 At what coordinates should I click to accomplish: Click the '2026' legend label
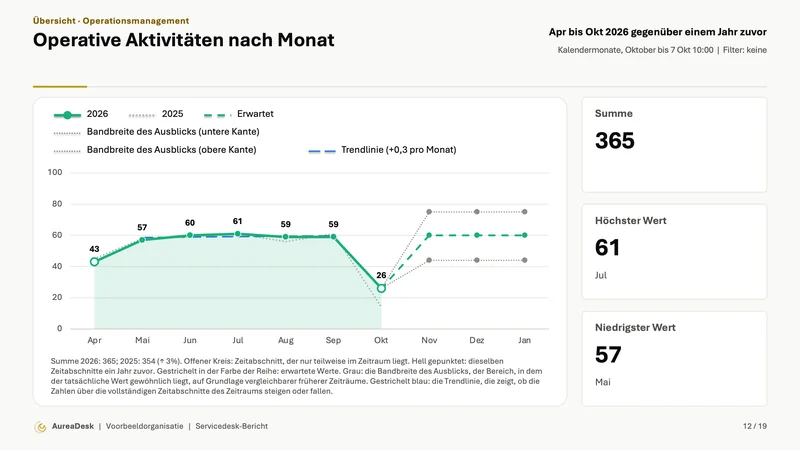[x=97, y=114]
